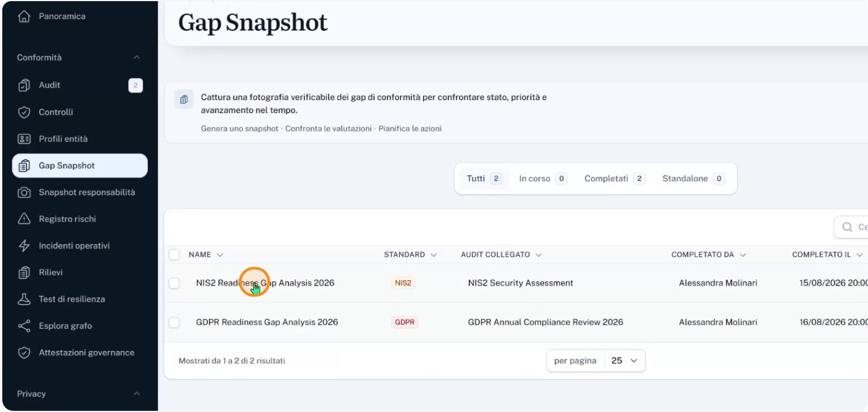Click the Attestazioni governance shield icon

tap(24, 353)
